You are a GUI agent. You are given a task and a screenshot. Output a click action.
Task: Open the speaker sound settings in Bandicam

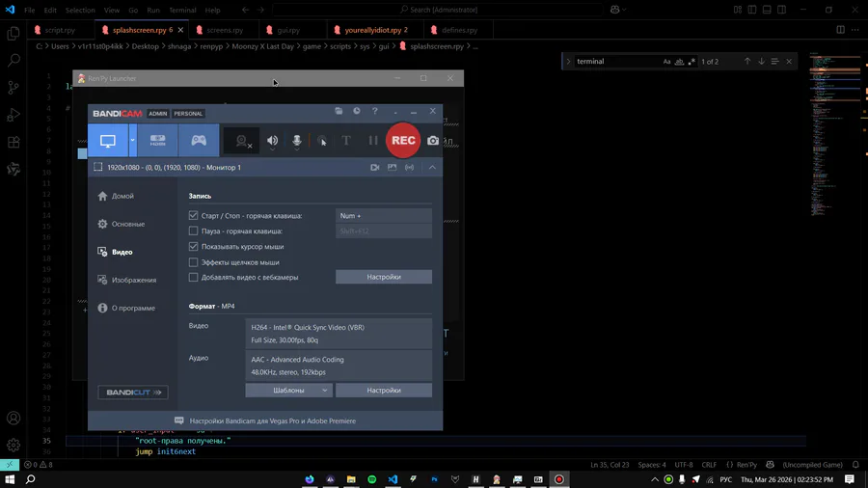click(272, 141)
